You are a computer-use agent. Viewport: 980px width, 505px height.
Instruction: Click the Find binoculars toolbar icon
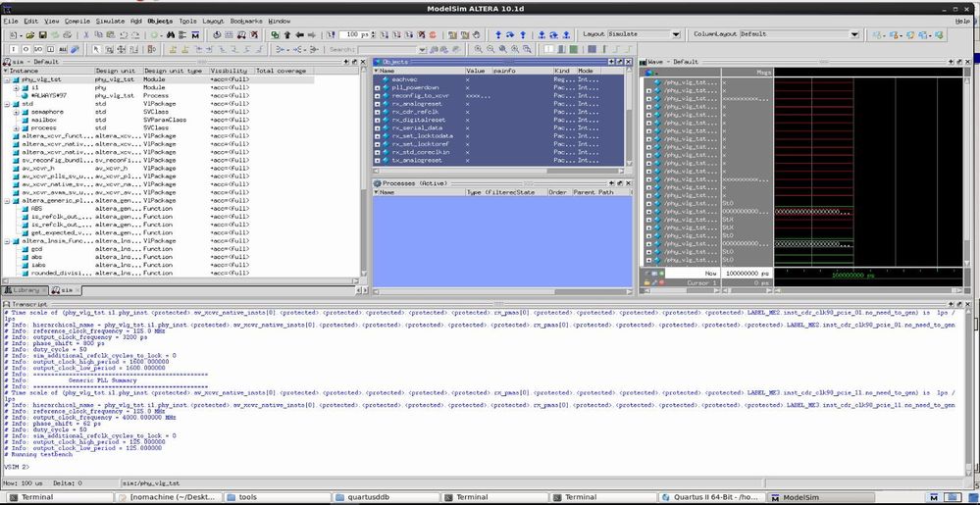click(170, 35)
